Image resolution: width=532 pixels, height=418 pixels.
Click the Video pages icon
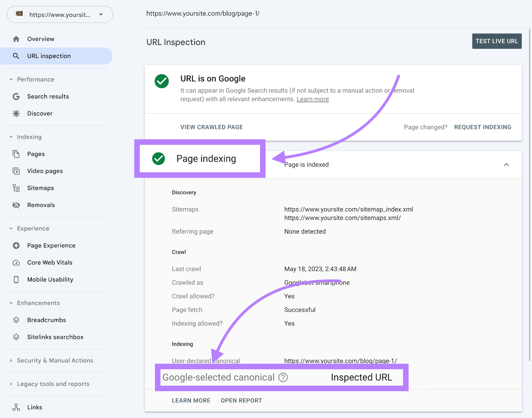[x=16, y=171]
